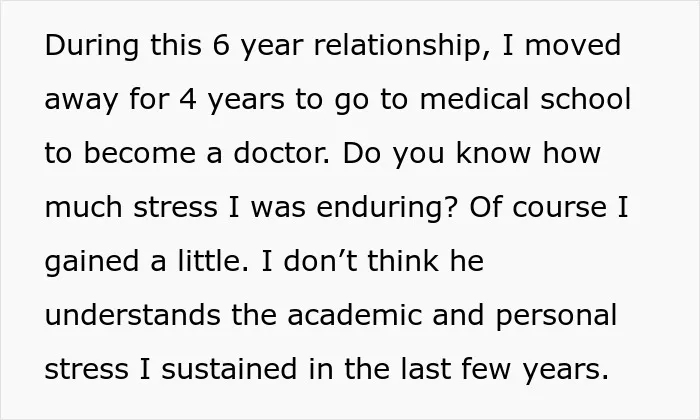Click the word "academic" in the paragraph
This screenshot has width=700, height=420.
click(x=354, y=315)
